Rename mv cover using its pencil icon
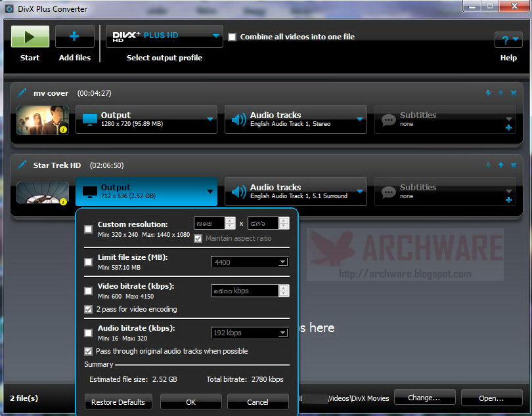Viewport: 532px width, 416px height. [x=22, y=93]
